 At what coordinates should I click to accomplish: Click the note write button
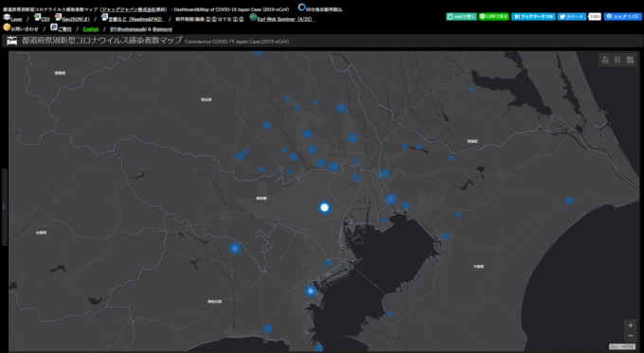click(x=461, y=16)
